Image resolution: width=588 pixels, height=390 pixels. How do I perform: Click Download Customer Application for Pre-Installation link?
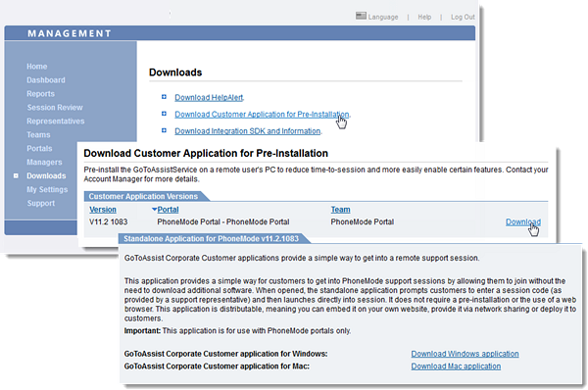[x=262, y=114]
